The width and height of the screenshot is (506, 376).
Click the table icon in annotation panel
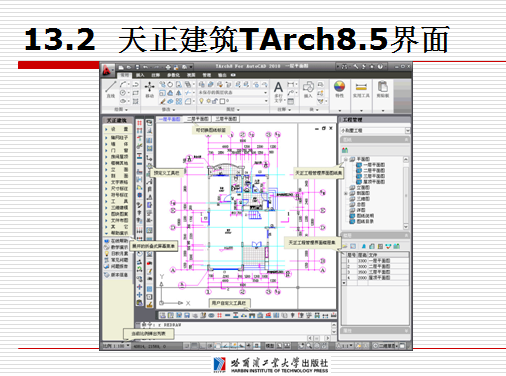(x=290, y=101)
